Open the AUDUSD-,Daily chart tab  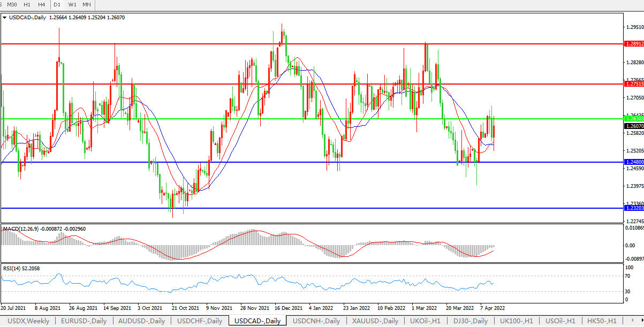pyautogui.click(x=142, y=321)
